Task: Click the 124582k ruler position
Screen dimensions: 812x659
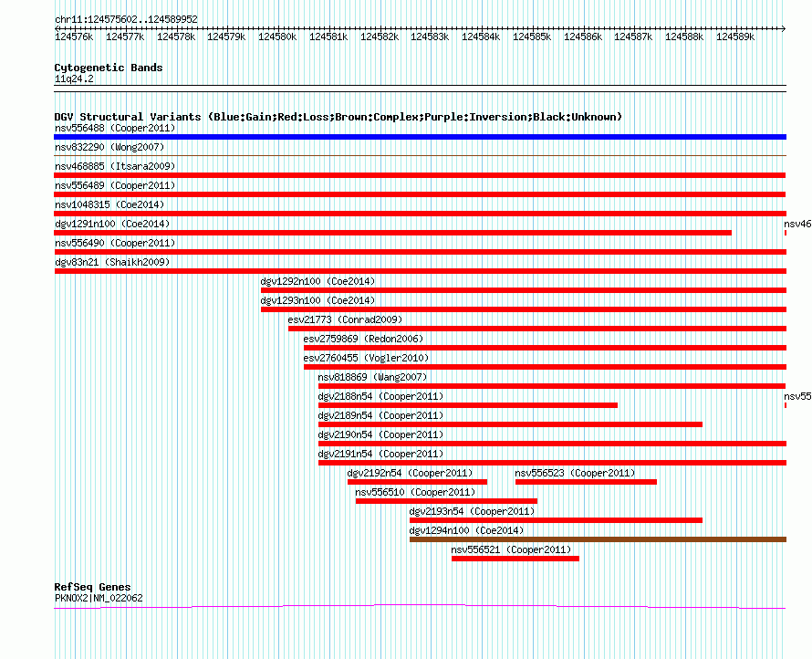Action: pos(380,37)
